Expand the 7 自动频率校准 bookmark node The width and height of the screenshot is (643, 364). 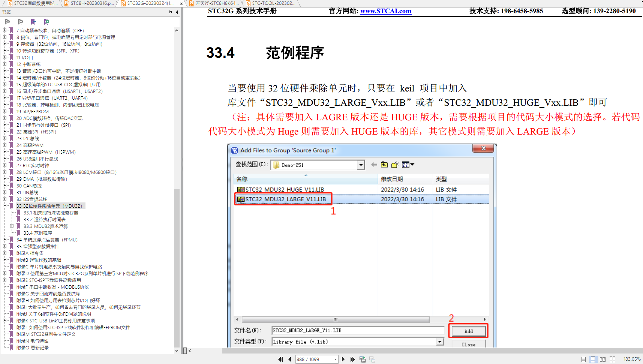(x=5, y=30)
